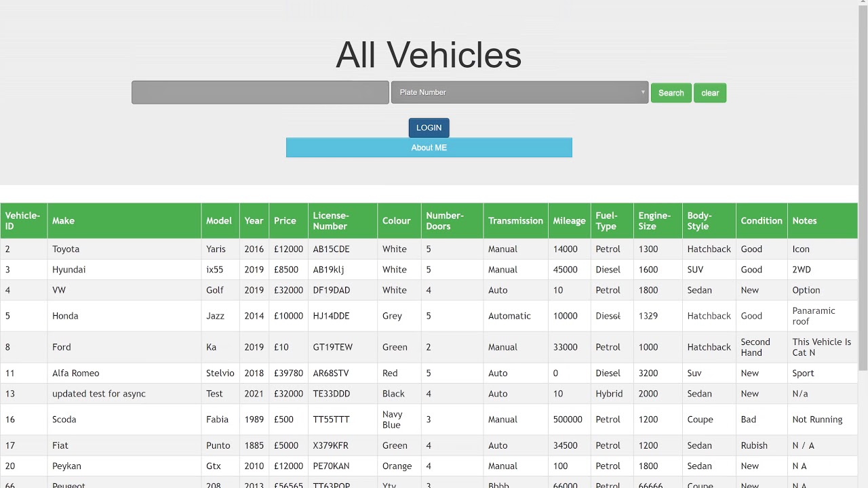Image resolution: width=868 pixels, height=488 pixels.
Task: Click the License-Number column header
Action: (x=342, y=221)
